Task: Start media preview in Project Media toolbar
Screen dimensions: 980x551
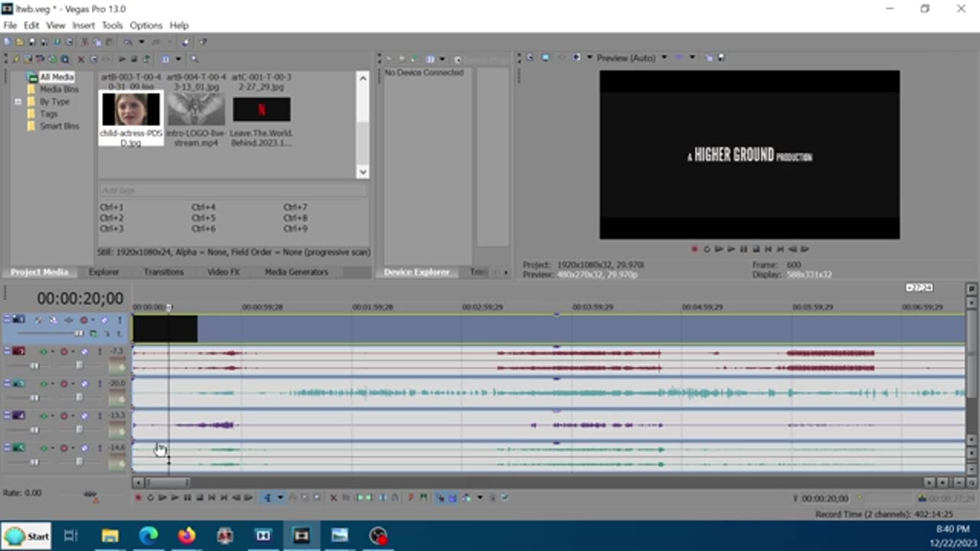Action: point(122,59)
